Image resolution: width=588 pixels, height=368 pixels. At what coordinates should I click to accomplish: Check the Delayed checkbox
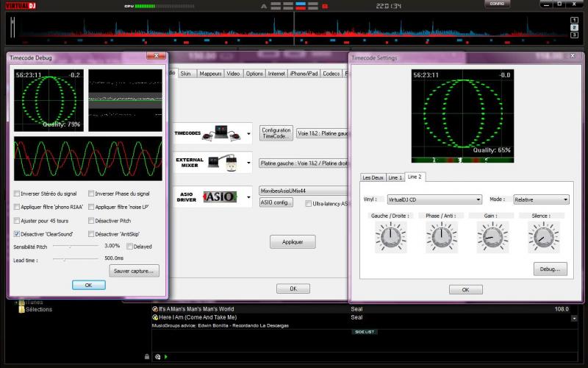click(x=130, y=246)
